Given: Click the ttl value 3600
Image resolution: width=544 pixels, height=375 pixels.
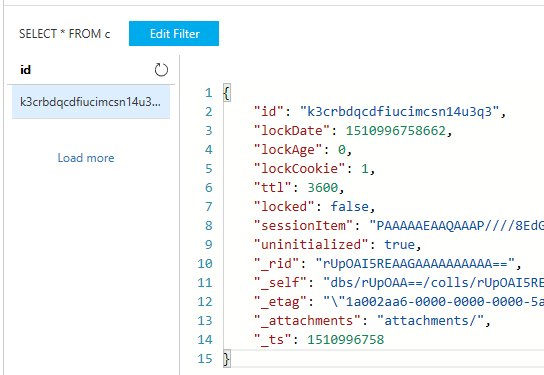Looking at the screenshot, I should 323,188.
